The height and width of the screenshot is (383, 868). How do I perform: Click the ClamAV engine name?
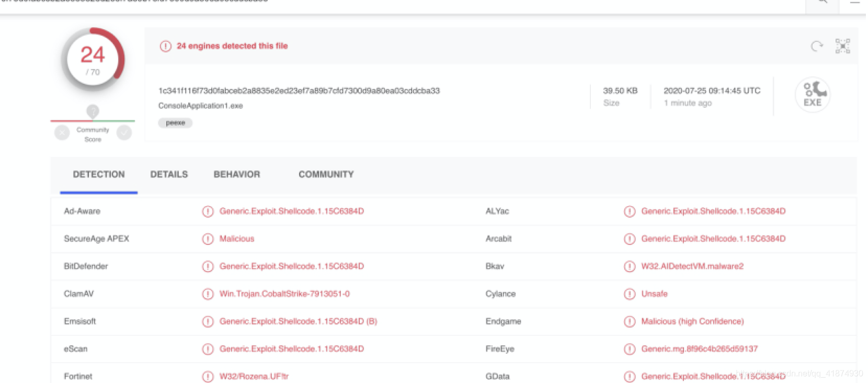click(78, 294)
